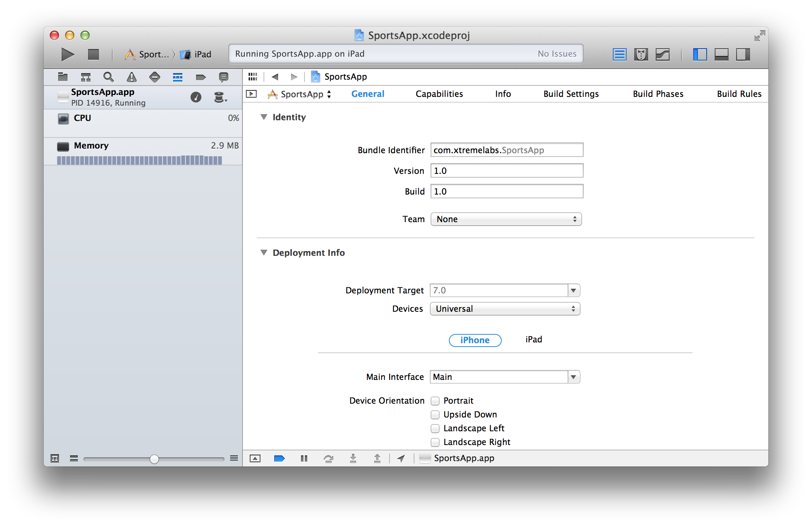Choose the iPad run destination

196,54
